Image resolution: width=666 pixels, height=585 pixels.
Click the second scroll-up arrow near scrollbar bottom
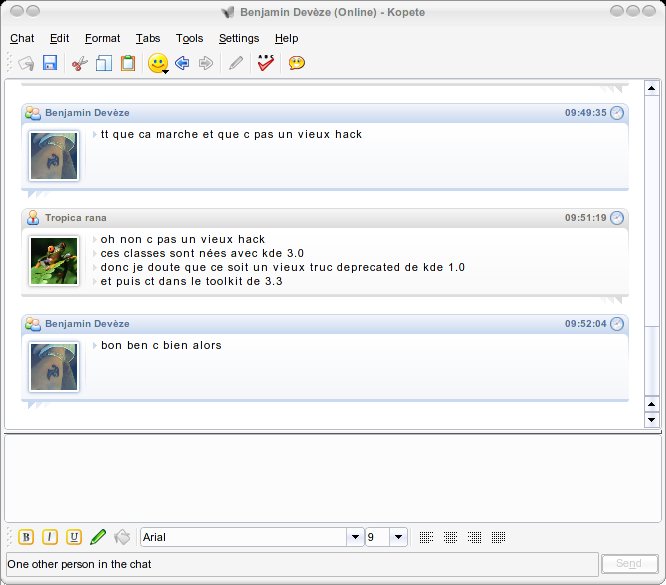[x=651, y=404]
